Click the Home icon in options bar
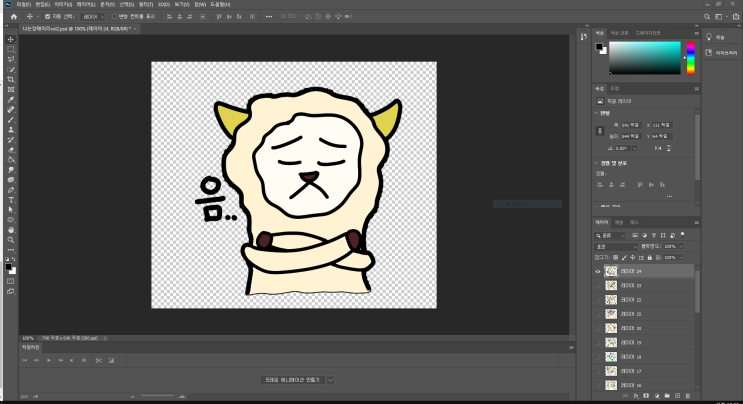This screenshot has height=404, width=743. pos(14,17)
